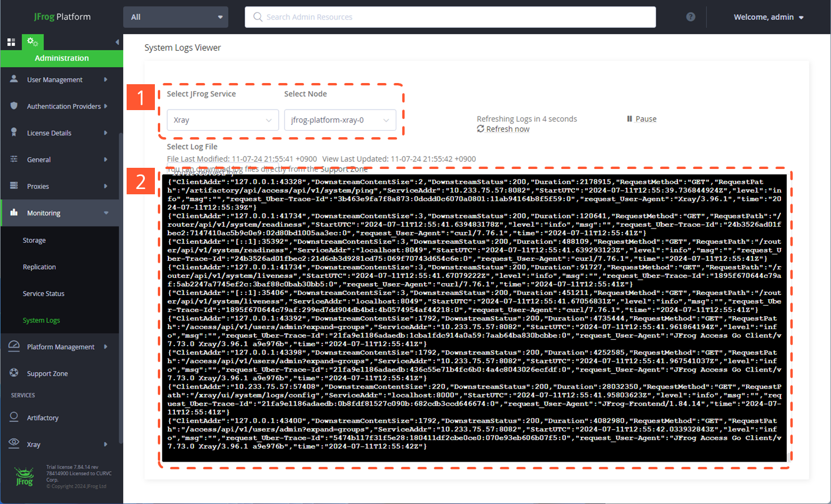831x504 pixels.
Task: Open the Select JFrog Service Xray dropdown
Action: click(x=223, y=120)
